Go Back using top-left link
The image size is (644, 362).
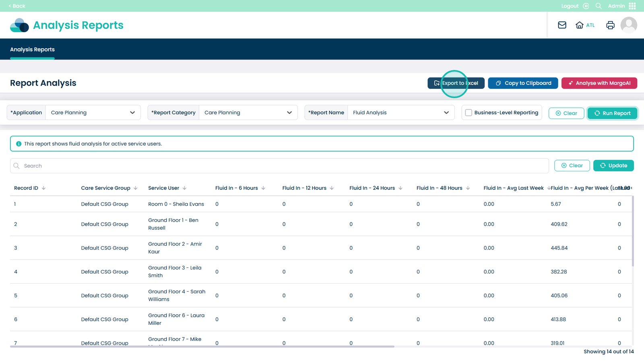17,6
